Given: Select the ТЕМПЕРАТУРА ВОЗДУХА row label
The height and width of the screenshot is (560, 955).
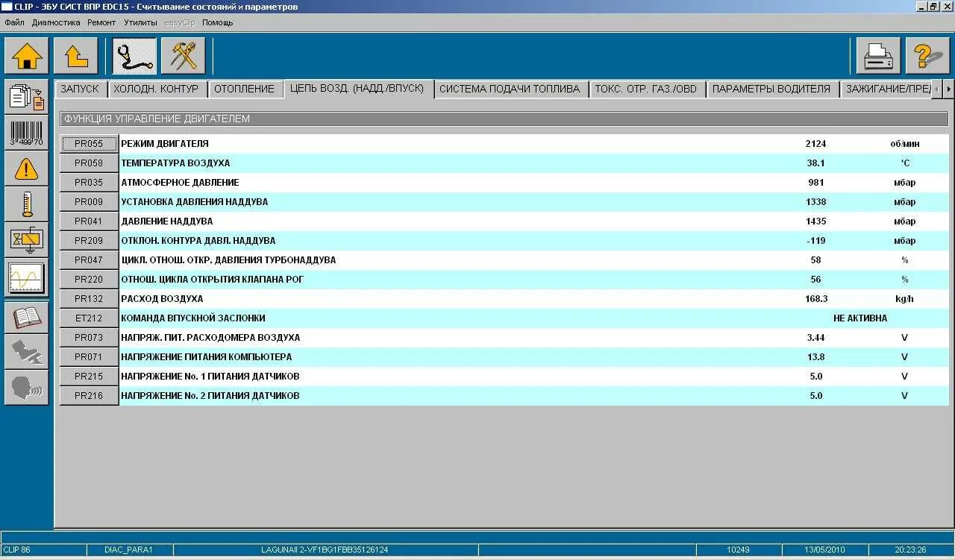Looking at the screenshot, I should tap(175, 163).
